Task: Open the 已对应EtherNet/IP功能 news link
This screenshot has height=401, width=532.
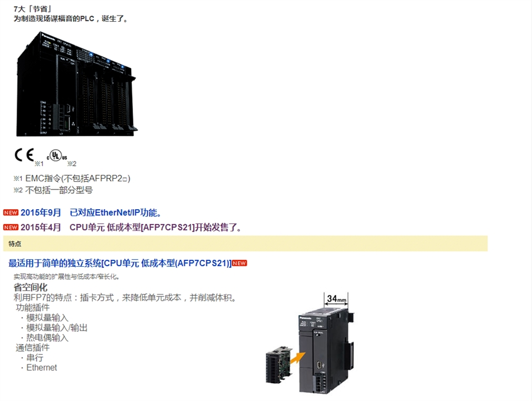Action: (x=116, y=212)
